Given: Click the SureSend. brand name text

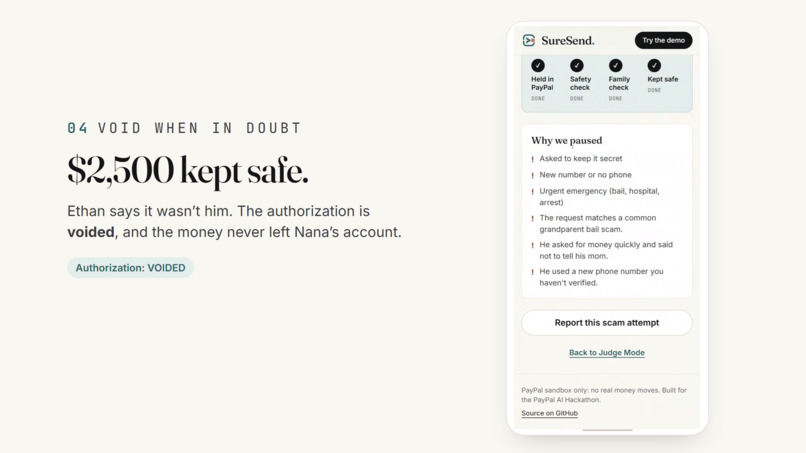Looking at the screenshot, I should point(567,41).
